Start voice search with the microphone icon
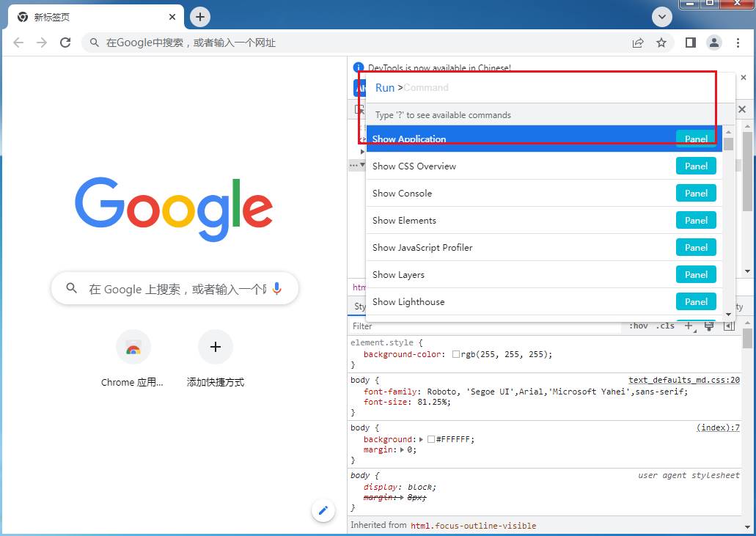 click(276, 289)
